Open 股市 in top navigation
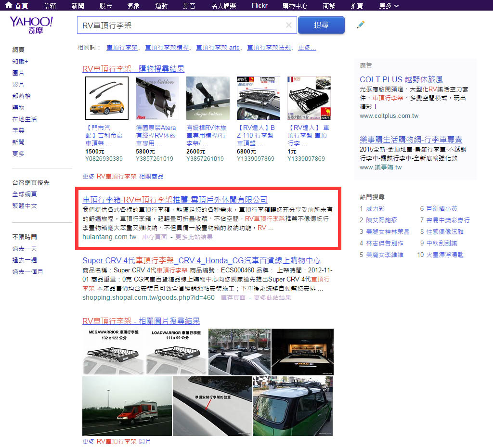The height and width of the screenshot is (448, 493). pyautogui.click(x=105, y=6)
